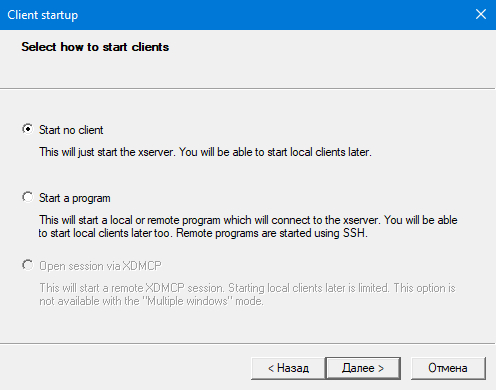Click the "Client startup" title bar text

tap(43, 15)
